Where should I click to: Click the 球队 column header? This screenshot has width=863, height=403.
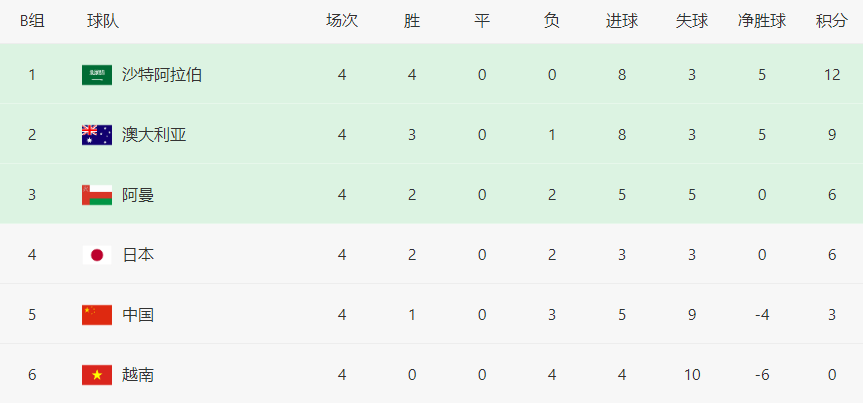pos(103,21)
